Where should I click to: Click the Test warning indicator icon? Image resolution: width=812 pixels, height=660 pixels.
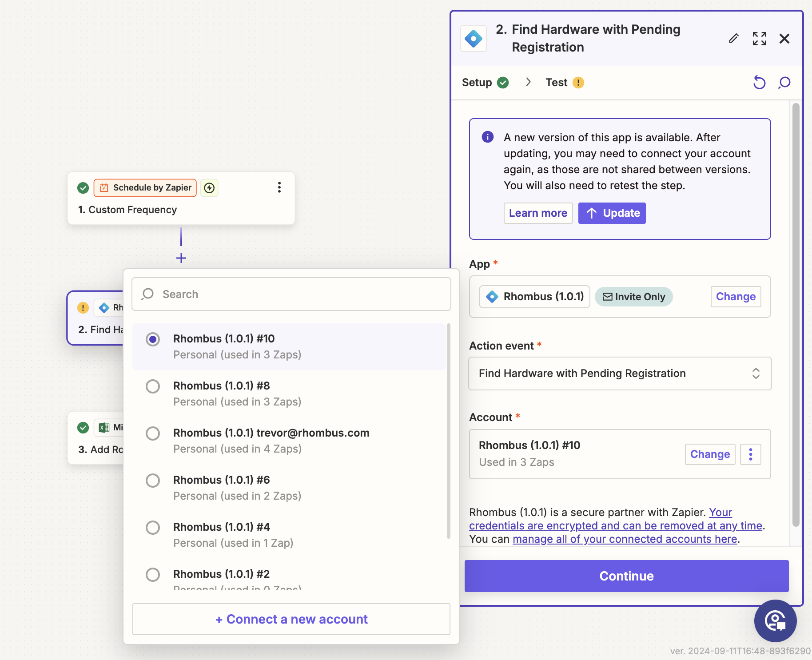578,83
